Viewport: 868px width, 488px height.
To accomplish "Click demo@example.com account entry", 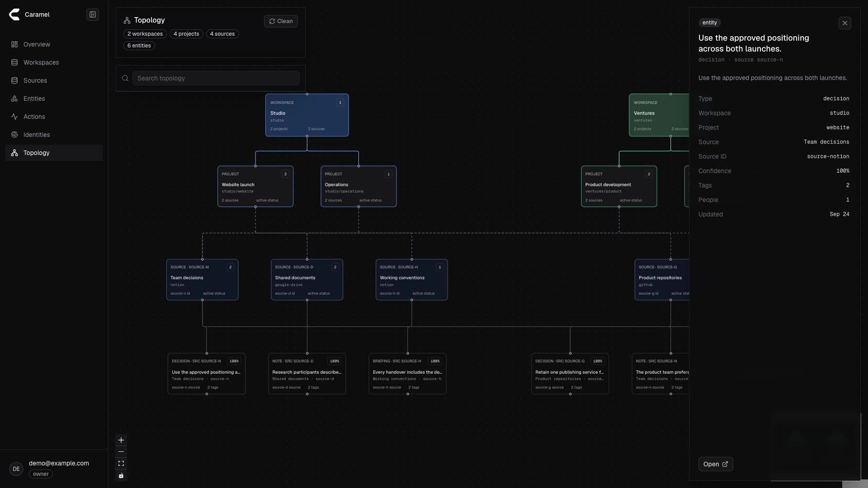I will pyautogui.click(x=59, y=463).
